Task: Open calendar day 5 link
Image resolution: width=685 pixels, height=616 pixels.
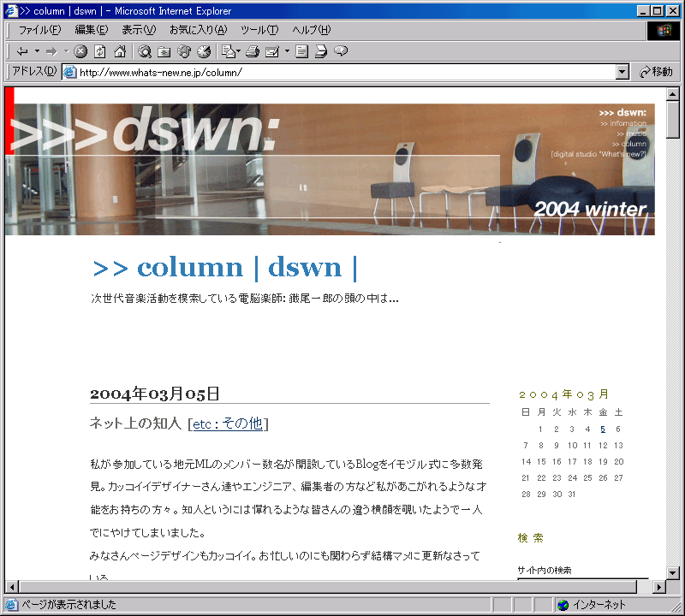Action: [603, 429]
